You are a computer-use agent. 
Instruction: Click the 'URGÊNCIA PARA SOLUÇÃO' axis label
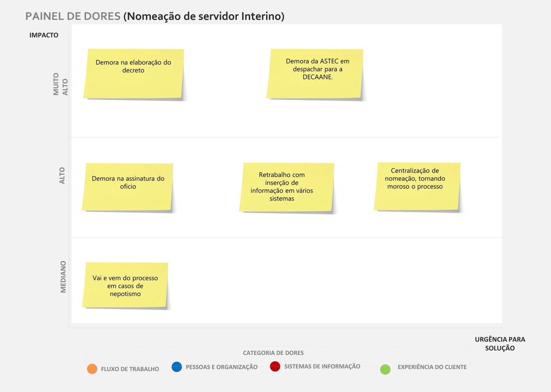point(500,344)
